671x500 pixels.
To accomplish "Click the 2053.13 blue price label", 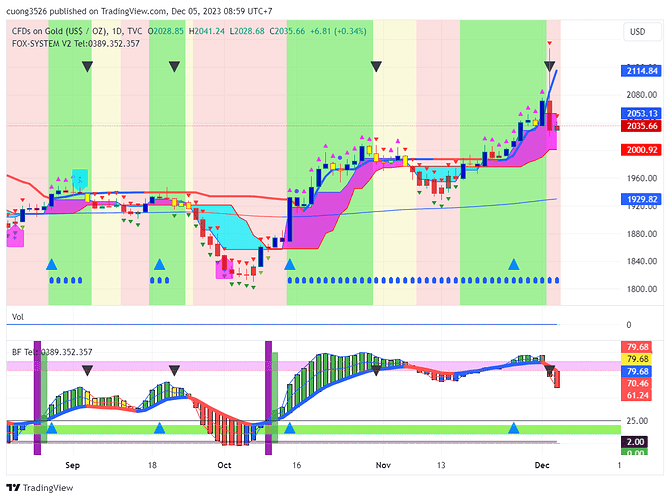I will coord(641,113).
